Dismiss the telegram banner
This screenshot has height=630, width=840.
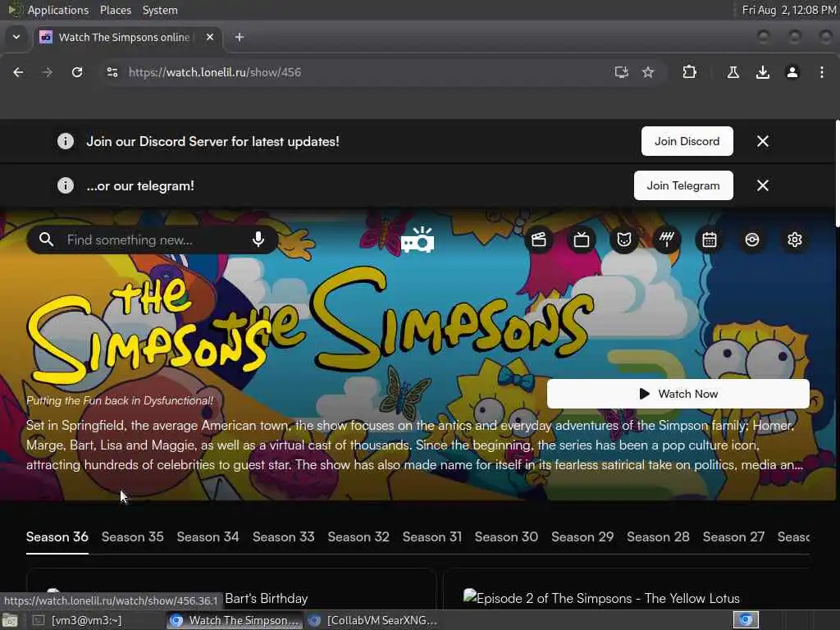pyautogui.click(x=762, y=185)
